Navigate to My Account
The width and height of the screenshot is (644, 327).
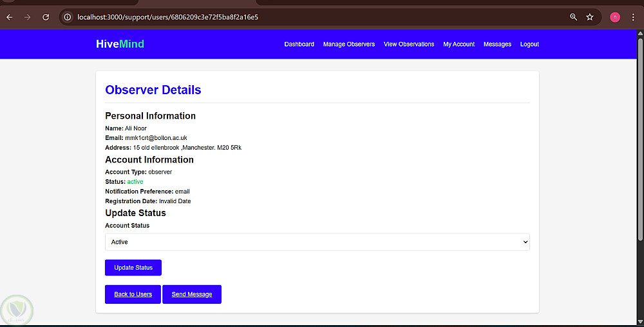pos(459,44)
